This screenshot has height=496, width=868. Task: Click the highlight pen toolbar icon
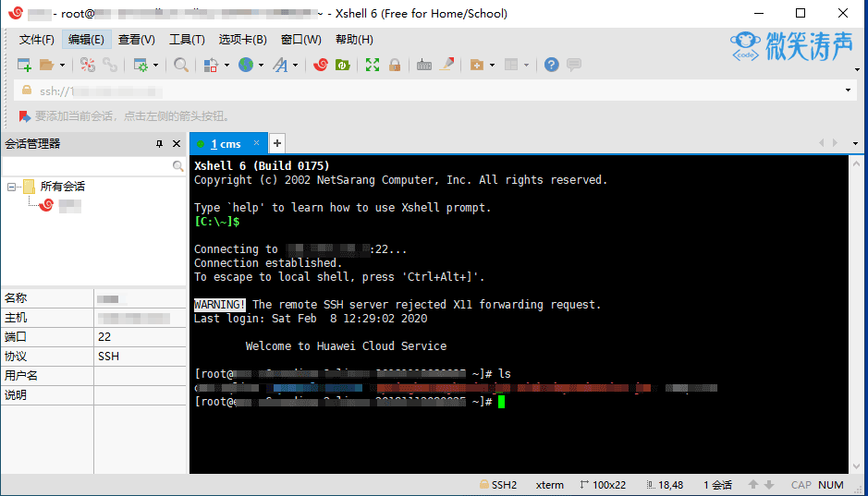point(446,65)
